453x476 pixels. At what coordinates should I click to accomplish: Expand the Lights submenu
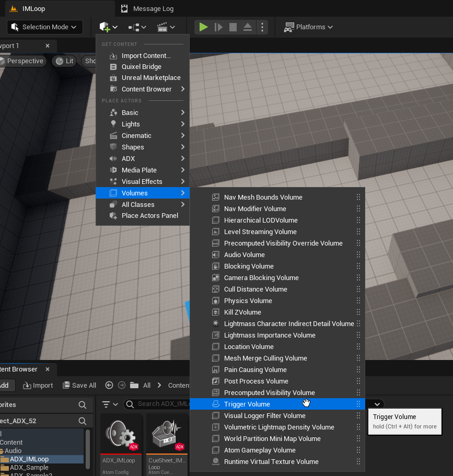[143, 124]
